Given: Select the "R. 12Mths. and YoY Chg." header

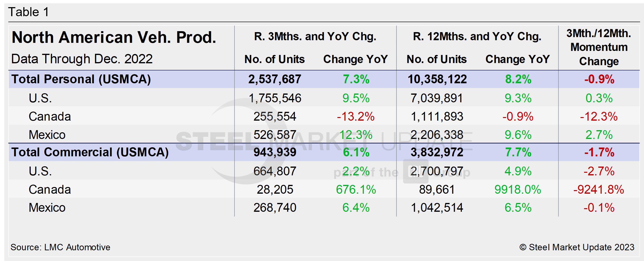Looking at the screenshot, I should coord(477,36).
